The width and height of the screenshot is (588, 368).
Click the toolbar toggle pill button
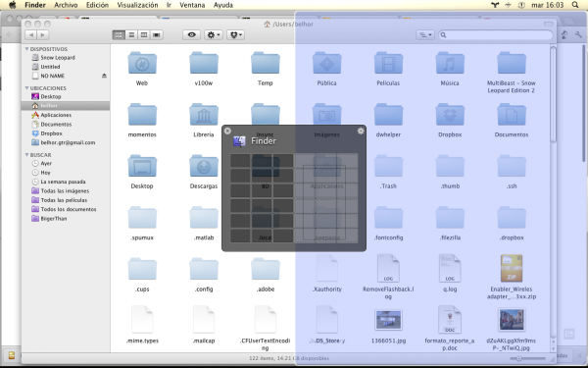[x=548, y=24]
